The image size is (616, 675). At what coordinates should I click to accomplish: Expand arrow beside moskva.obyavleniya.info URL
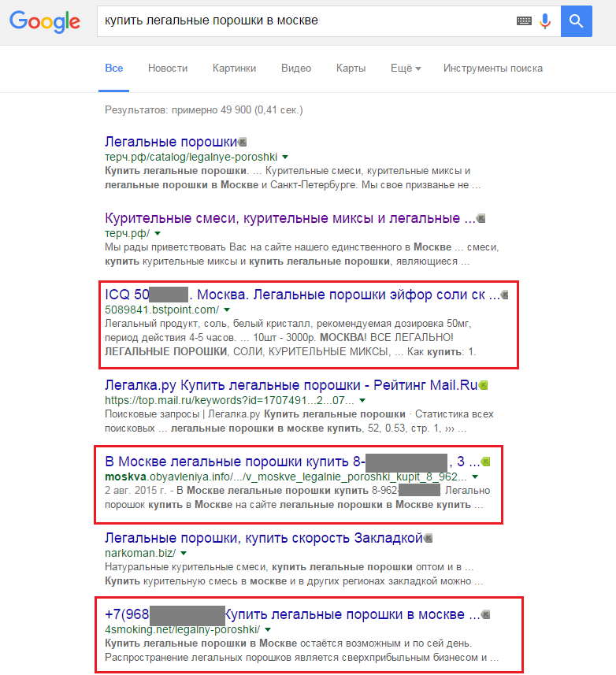click(x=475, y=477)
